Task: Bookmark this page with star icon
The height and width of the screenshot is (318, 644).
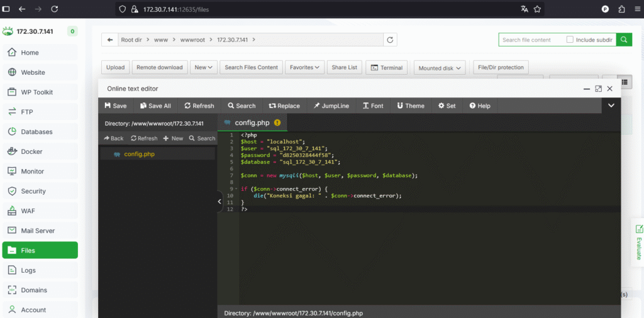Action: point(537,9)
